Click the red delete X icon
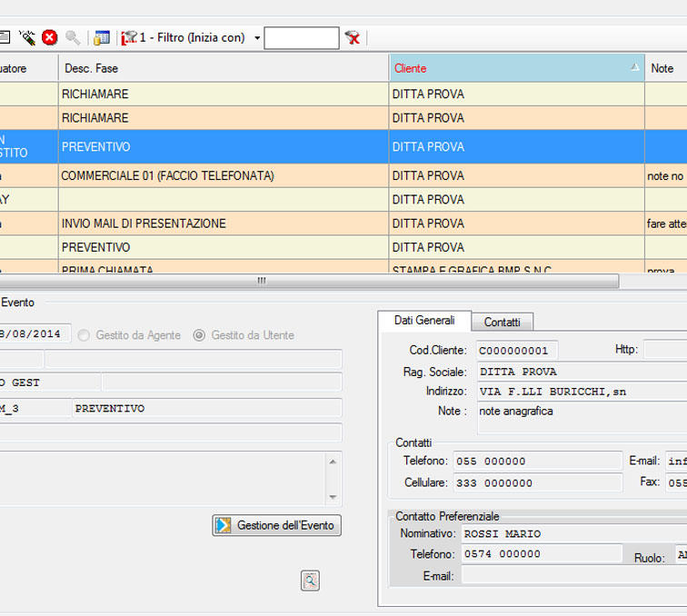This screenshot has width=687, height=616. coord(49,37)
